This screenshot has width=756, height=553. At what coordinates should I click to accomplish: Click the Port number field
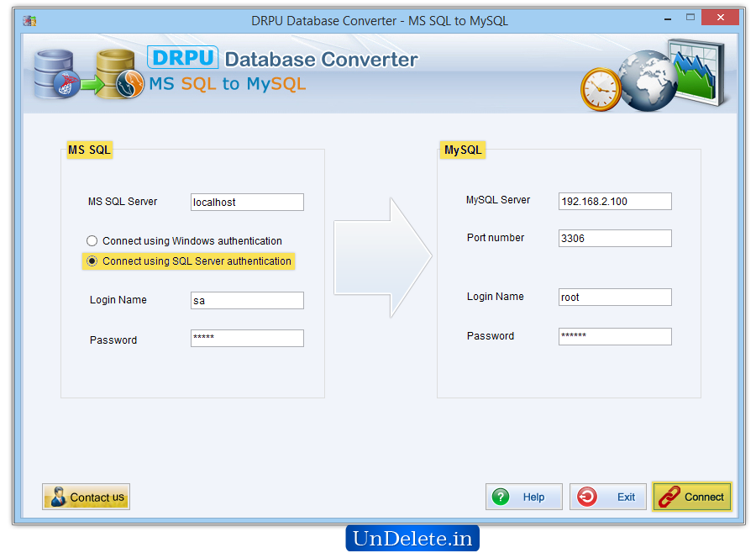(615, 239)
